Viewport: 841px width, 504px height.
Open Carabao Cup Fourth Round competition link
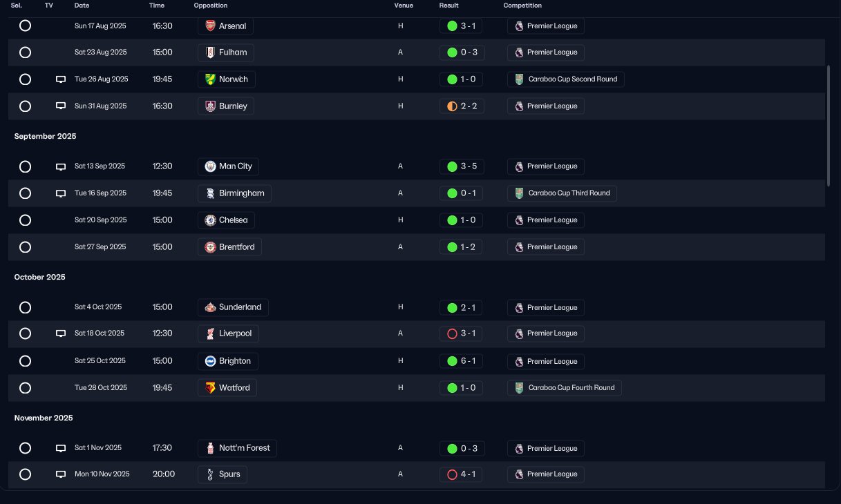[x=564, y=388]
